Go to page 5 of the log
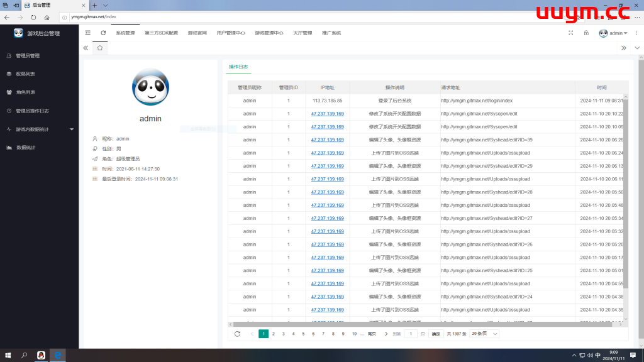644x362 pixels. click(x=303, y=334)
